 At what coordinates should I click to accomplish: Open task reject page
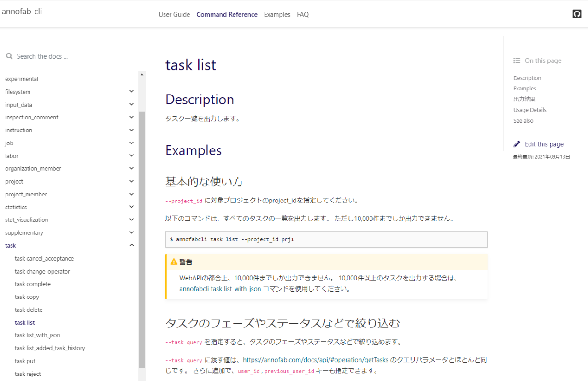pos(28,374)
